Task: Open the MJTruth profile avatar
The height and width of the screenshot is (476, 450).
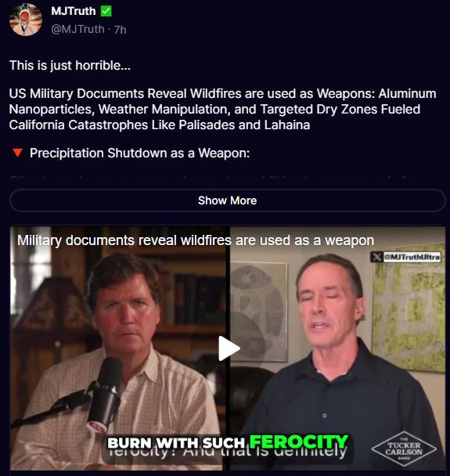Action: click(x=26, y=20)
